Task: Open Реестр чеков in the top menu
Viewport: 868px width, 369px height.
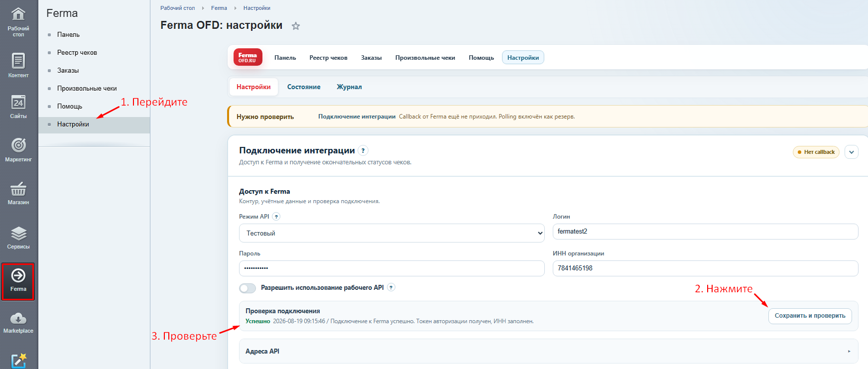Action: point(329,58)
